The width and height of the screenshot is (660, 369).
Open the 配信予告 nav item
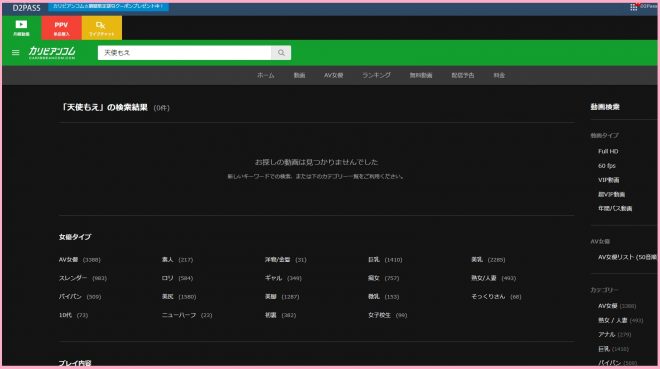tap(463, 75)
